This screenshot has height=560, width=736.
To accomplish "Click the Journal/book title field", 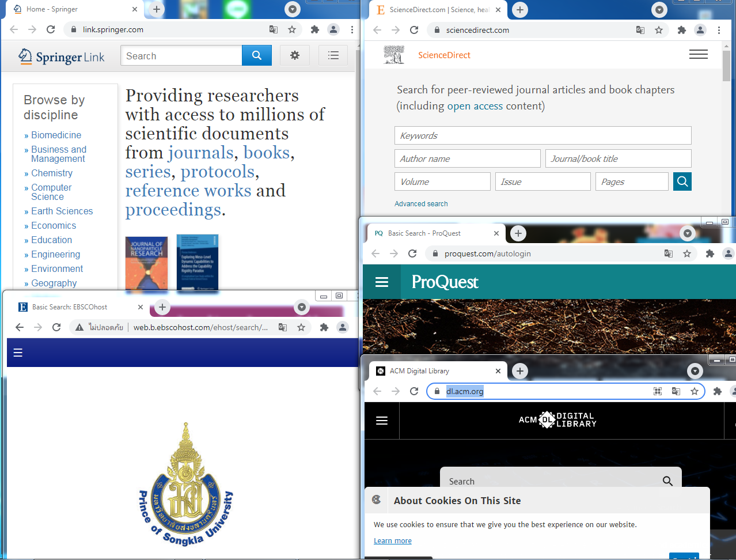I will point(619,158).
